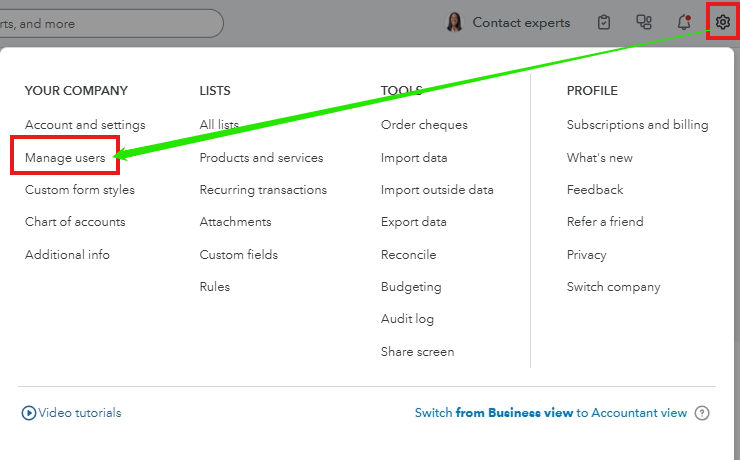Open Subscriptions and billing
Viewport: 740px width, 460px height.
(x=637, y=125)
